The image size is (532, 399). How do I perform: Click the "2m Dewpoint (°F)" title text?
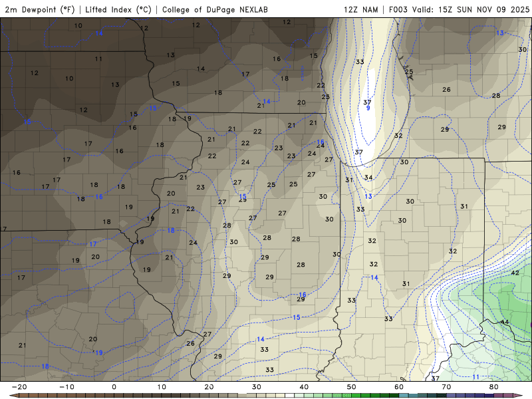tap(40, 10)
